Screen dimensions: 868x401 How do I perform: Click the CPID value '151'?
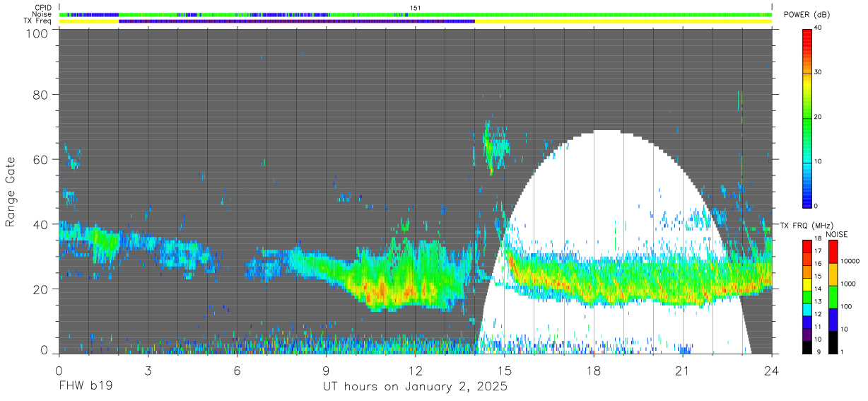tap(415, 8)
